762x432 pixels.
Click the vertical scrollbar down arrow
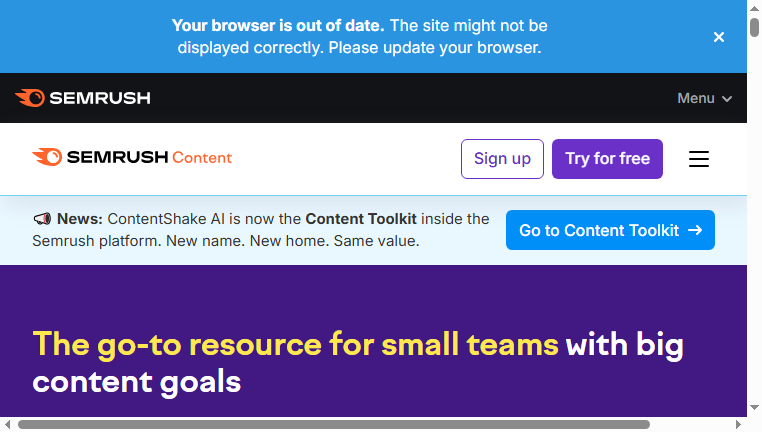click(x=754, y=408)
